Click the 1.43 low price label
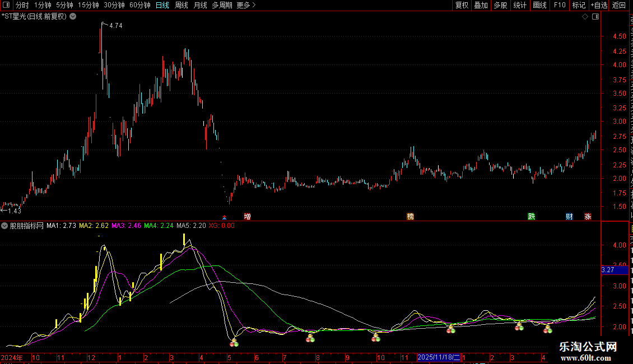 tap(15, 211)
